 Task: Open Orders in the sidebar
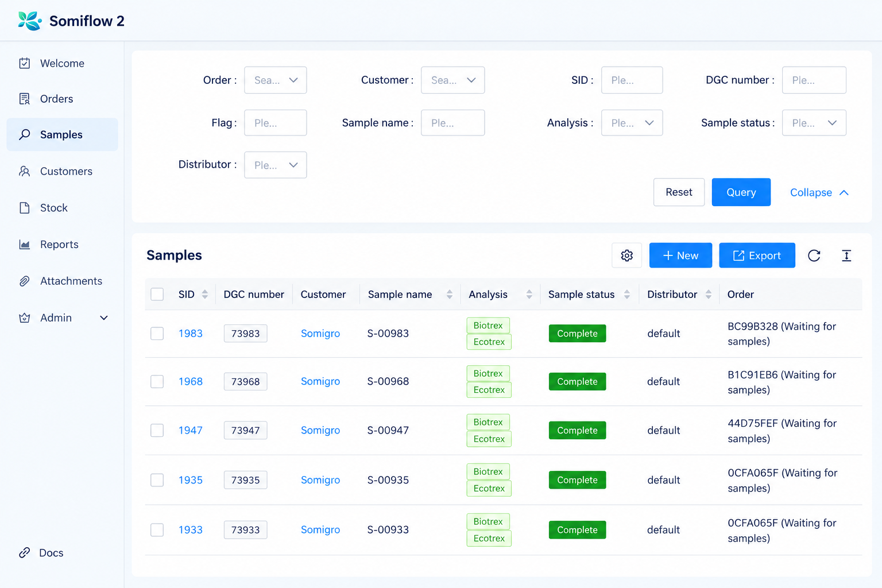[62, 99]
